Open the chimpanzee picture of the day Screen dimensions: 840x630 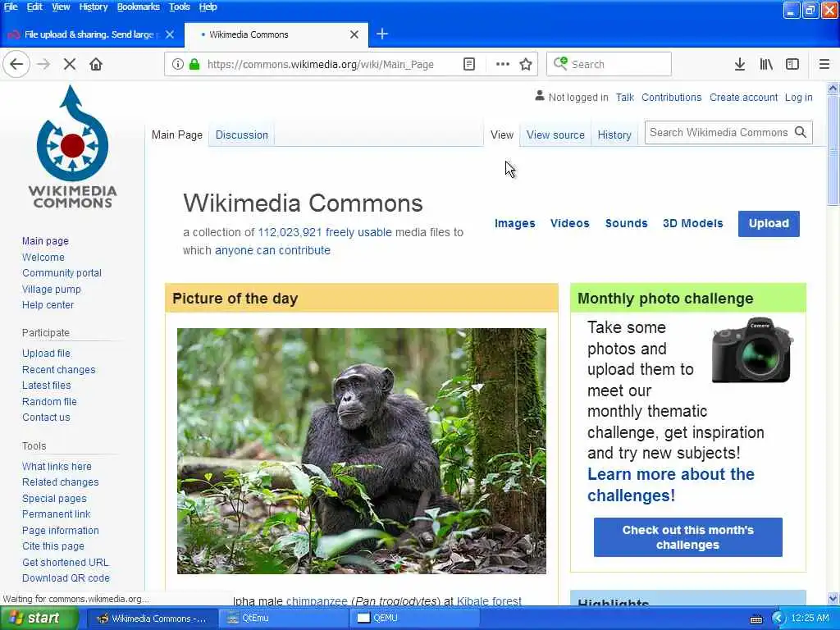(x=362, y=451)
